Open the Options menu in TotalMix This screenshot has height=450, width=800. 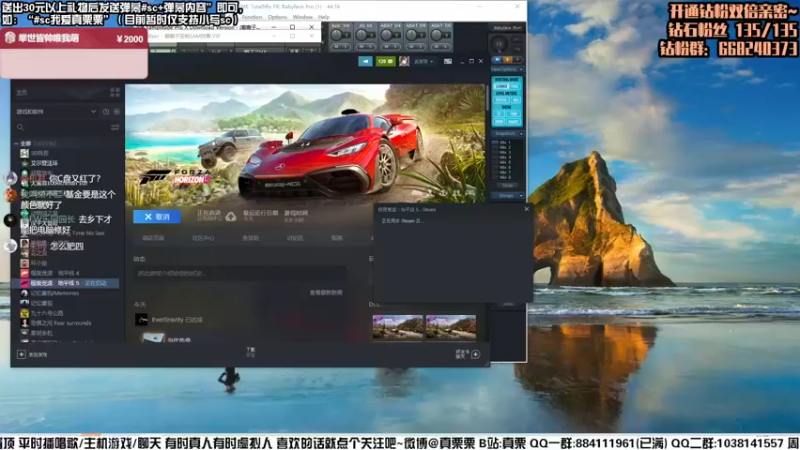coord(277,17)
